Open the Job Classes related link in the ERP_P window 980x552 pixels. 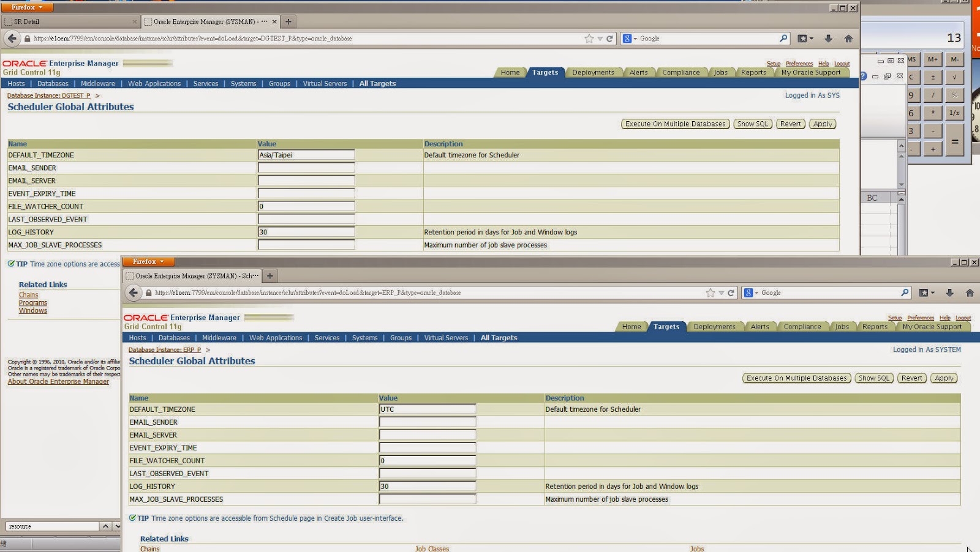[432, 549]
